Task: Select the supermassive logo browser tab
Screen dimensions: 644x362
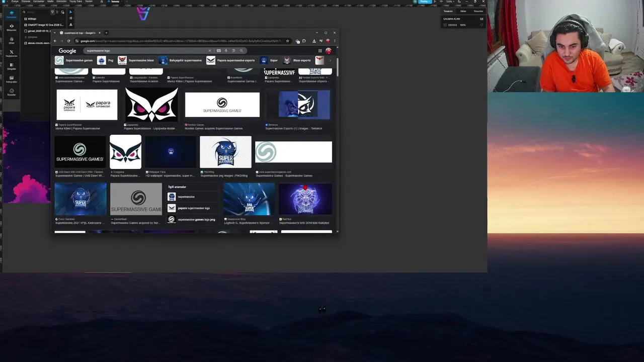Action: click(80, 33)
